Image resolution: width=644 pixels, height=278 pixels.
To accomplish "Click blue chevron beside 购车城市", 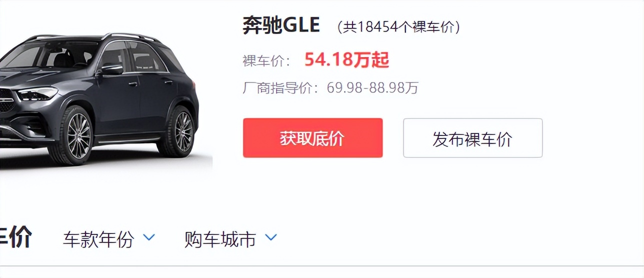I will click(270, 237).
